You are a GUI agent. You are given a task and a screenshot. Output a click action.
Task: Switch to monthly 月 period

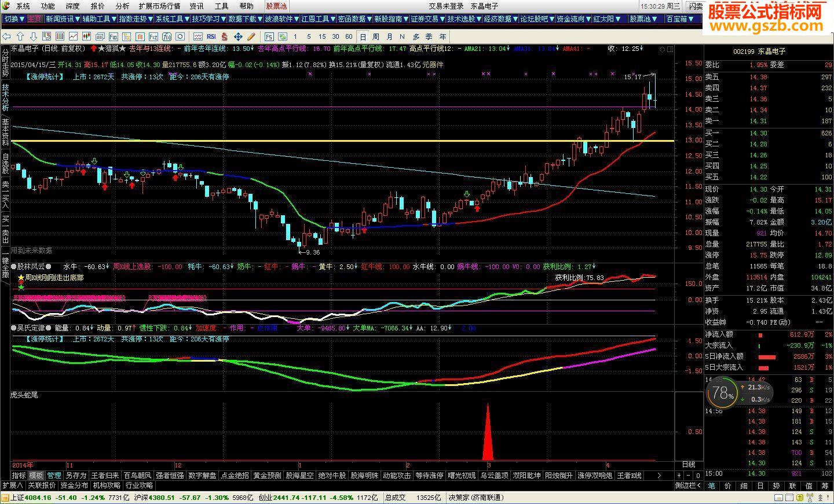(x=389, y=36)
